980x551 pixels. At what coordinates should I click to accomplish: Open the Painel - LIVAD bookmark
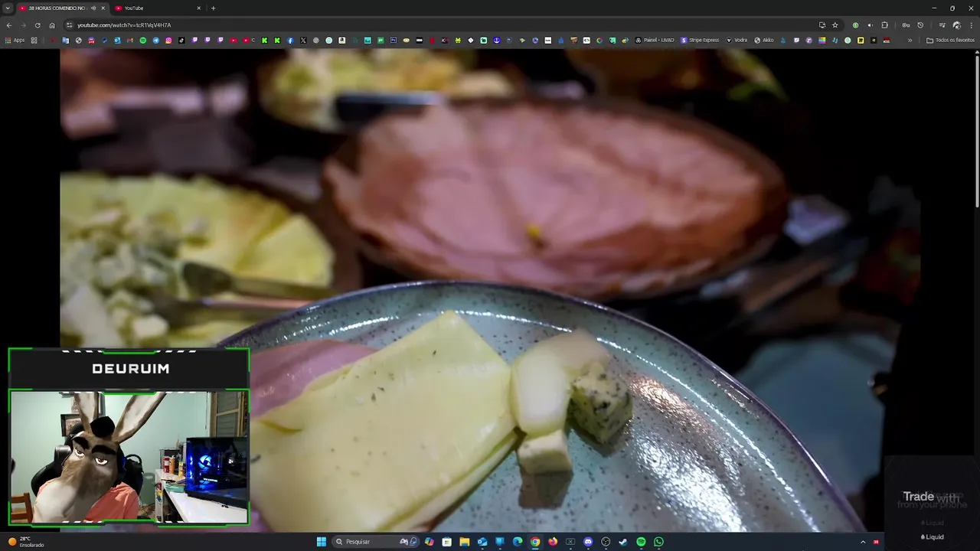655,40
